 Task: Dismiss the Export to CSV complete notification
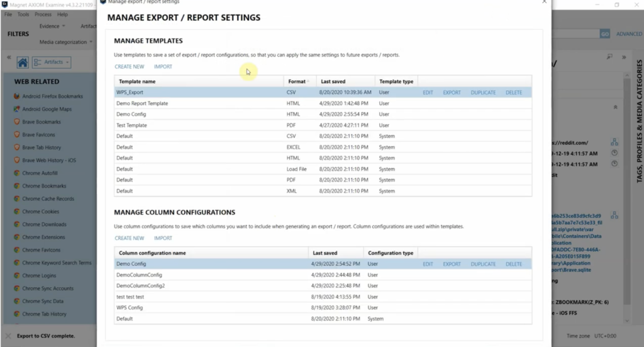8,336
